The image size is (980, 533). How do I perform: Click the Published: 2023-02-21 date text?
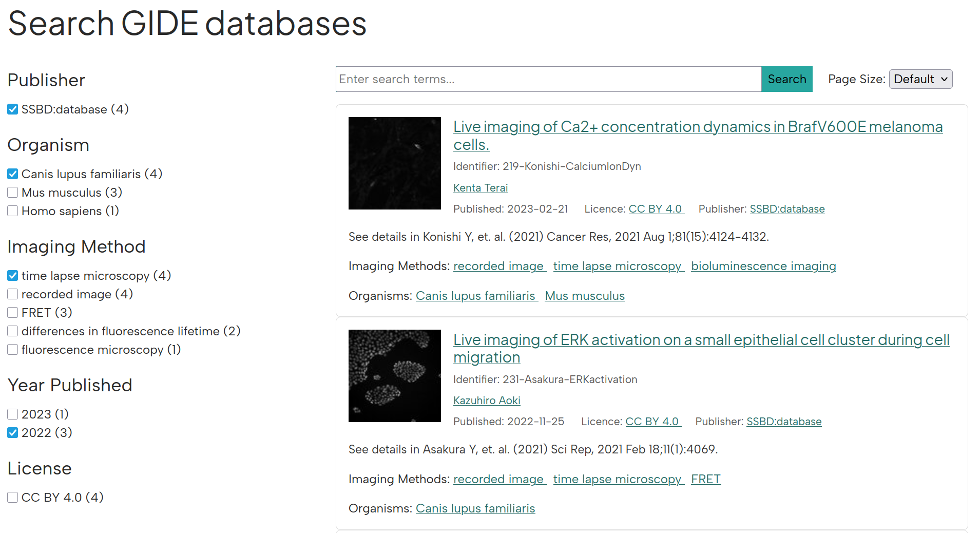(x=510, y=209)
